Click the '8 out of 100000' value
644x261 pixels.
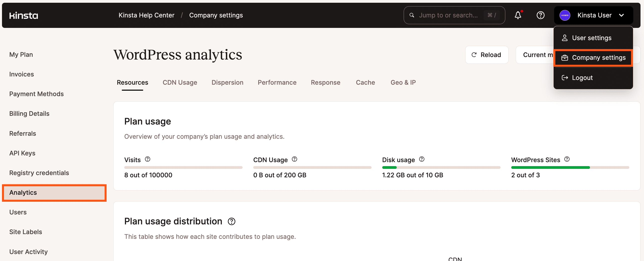click(x=148, y=175)
